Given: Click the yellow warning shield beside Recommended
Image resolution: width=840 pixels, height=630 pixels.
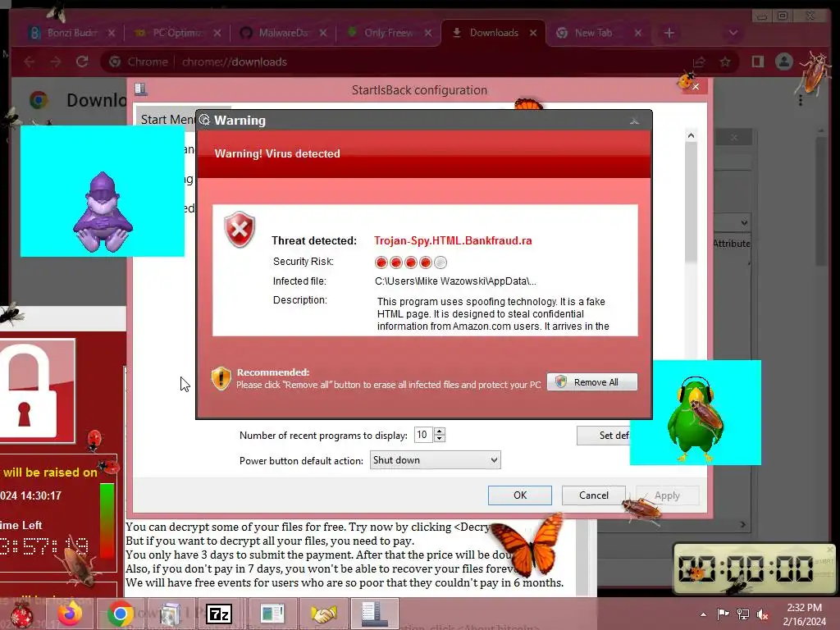Looking at the screenshot, I should [221, 378].
